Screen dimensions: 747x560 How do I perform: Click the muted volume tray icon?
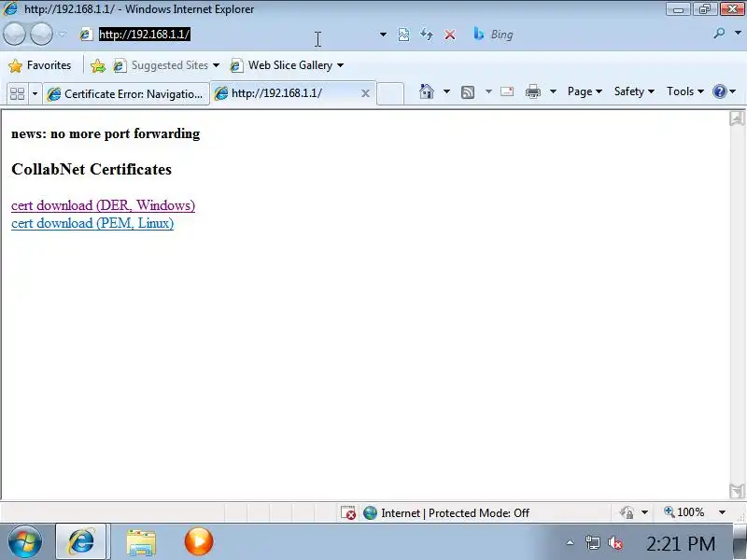(x=615, y=543)
